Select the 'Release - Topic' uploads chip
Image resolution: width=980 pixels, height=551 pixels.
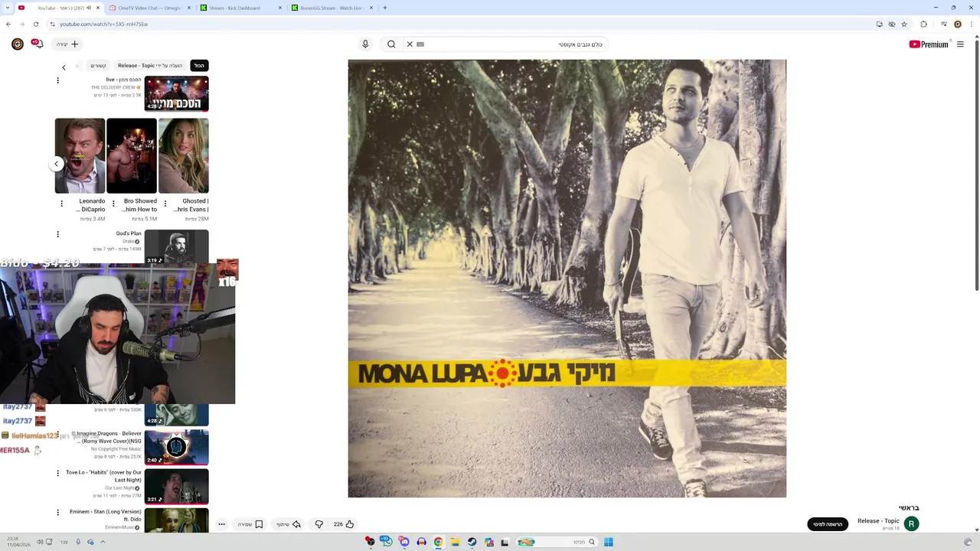[x=151, y=66]
